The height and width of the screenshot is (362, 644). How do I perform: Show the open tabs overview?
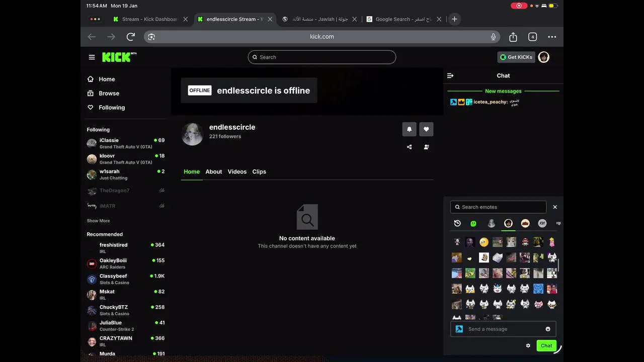pyautogui.click(x=532, y=37)
